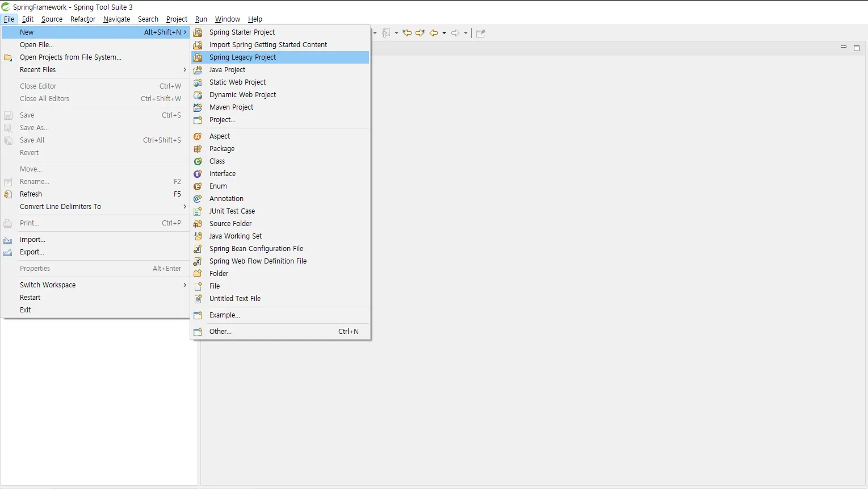Click the Maven Project icon

point(198,107)
